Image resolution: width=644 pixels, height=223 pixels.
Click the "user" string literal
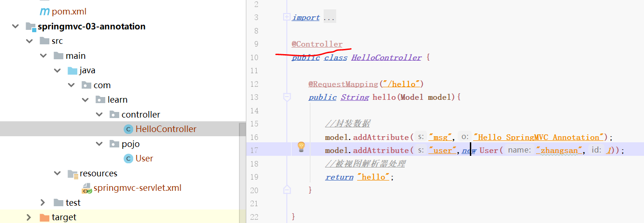443,150
